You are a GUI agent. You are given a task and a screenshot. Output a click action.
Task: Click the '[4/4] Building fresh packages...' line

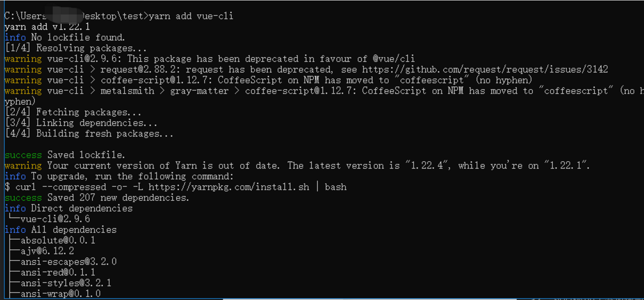coord(89,134)
